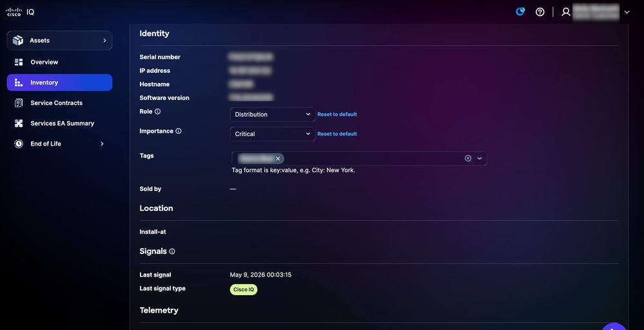The width and height of the screenshot is (644, 330).
Task: Click the End of Life clock icon
Action: 19,144
